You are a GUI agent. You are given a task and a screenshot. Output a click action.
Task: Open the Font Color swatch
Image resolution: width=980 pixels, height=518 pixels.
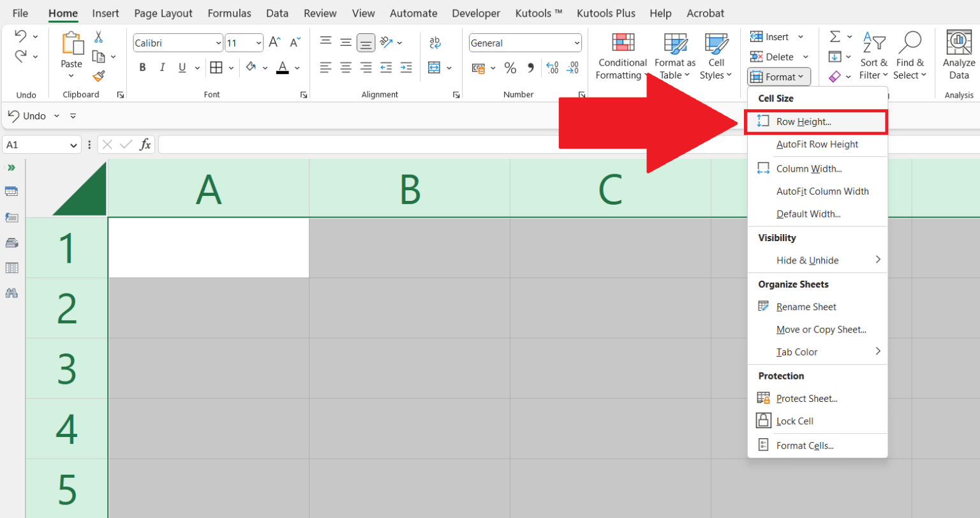pos(283,67)
